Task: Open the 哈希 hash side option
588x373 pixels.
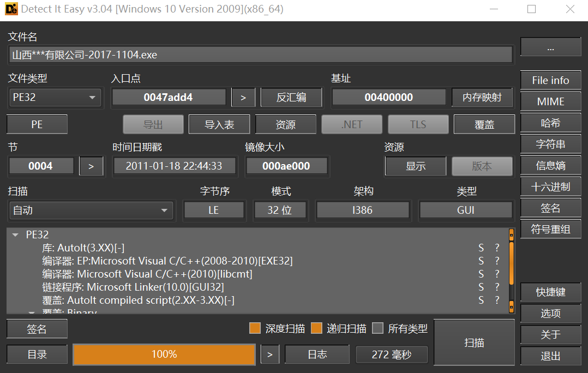Action: (550, 123)
